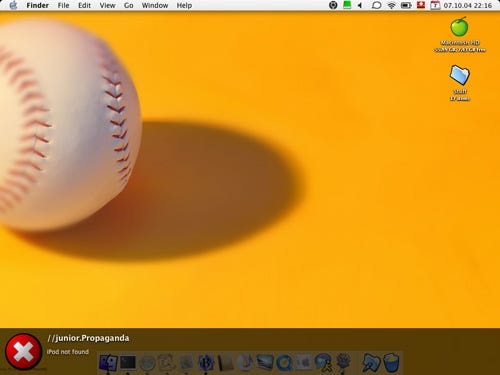The height and width of the screenshot is (375, 500).
Task: Open the calendar menu bar icon
Action: [435, 5]
